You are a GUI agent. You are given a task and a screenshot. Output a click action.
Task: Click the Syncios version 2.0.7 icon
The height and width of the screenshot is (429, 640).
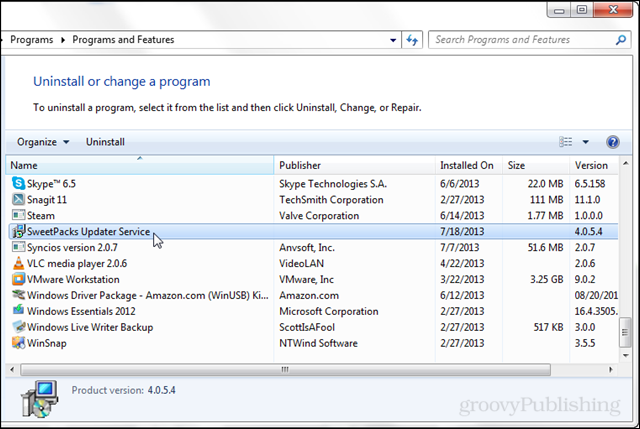pos(18,247)
